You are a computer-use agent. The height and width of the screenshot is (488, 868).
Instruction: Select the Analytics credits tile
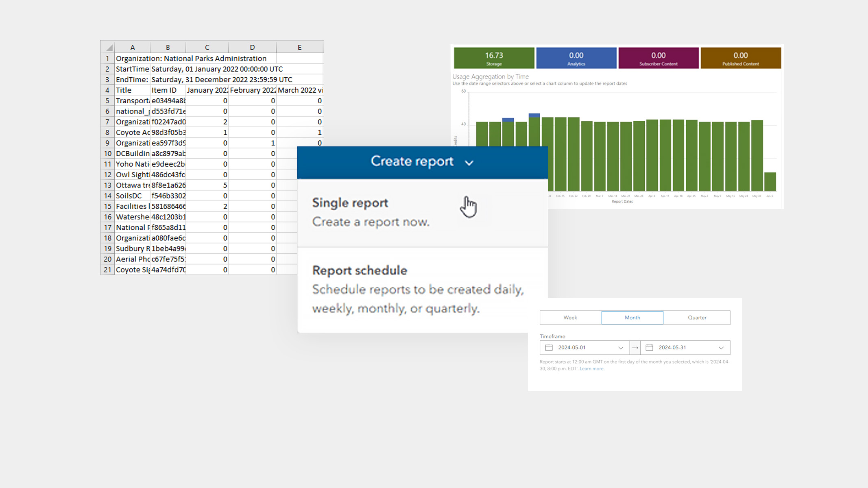coord(576,57)
